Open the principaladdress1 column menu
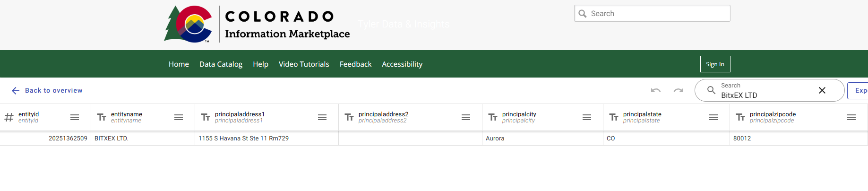The height and width of the screenshot is (191, 868). pos(322,117)
